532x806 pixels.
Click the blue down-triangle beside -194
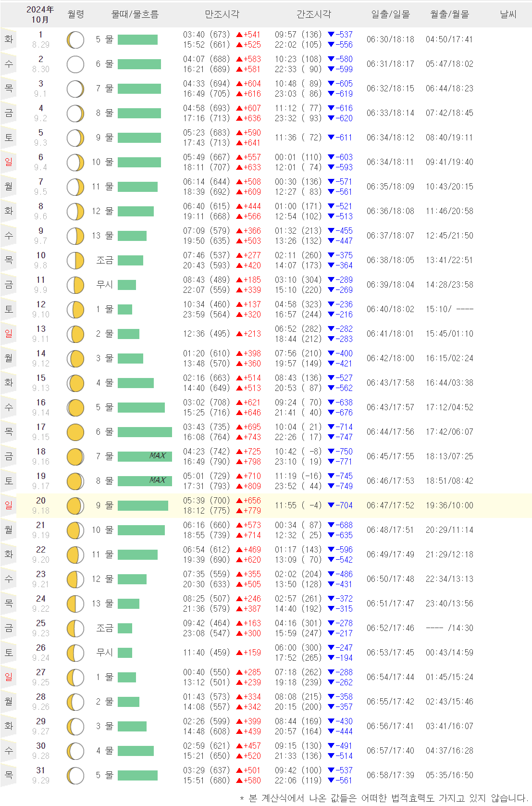coord(331,658)
